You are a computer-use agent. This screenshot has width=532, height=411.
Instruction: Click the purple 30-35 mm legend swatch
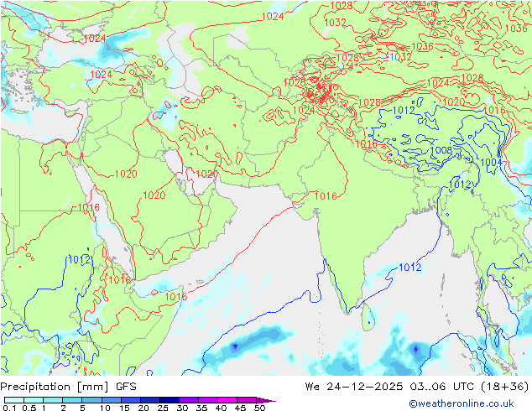point(189,400)
